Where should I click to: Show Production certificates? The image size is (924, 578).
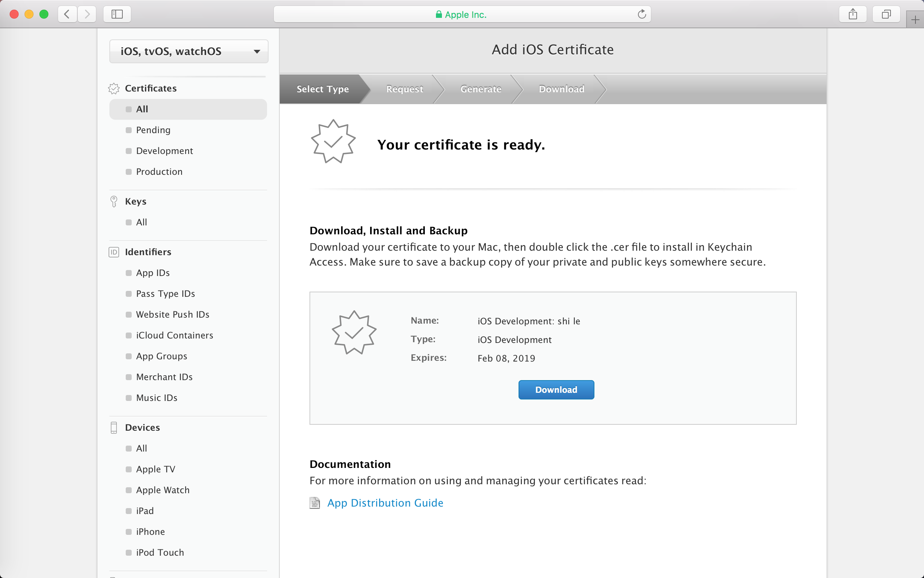(x=159, y=171)
